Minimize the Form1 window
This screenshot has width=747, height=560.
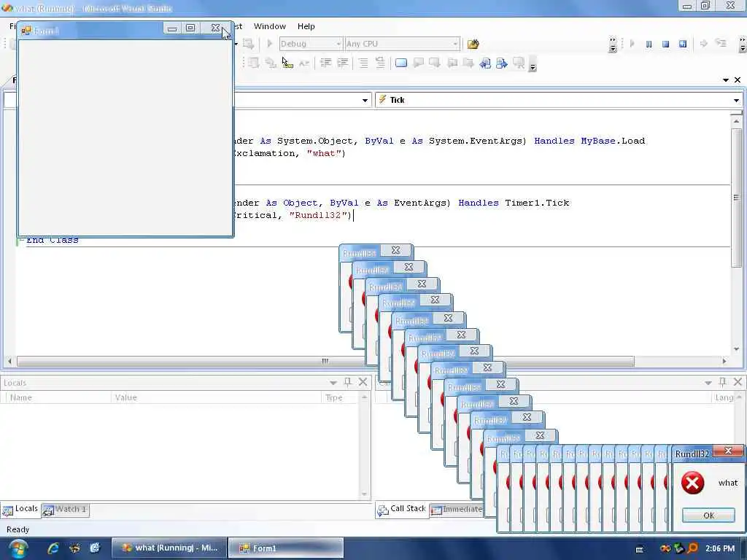pyautogui.click(x=172, y=28)
